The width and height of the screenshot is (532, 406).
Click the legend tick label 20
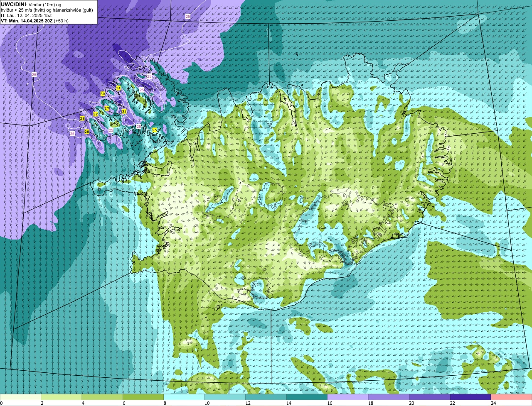coord(411,403)
